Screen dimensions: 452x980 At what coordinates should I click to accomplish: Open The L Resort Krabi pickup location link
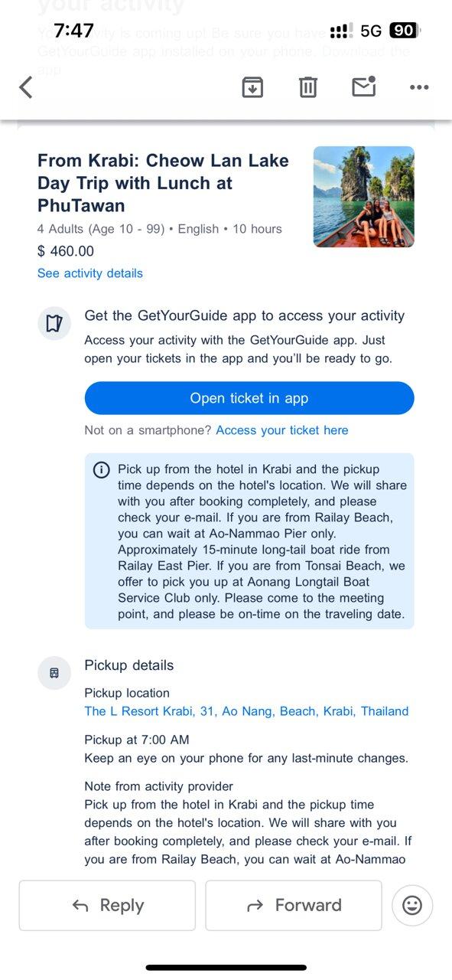(246, 711)
